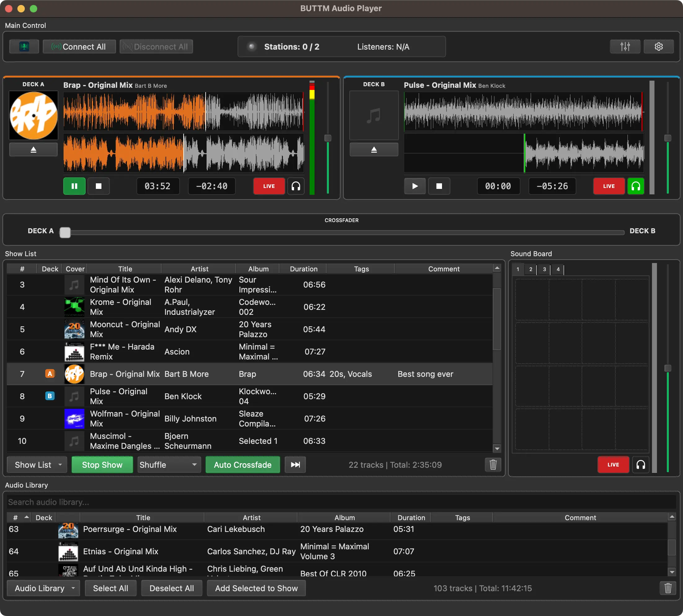Select Pulse - Original Mix show row title
This screenshot has height=616, width=683.
click(x=118, y=396)
